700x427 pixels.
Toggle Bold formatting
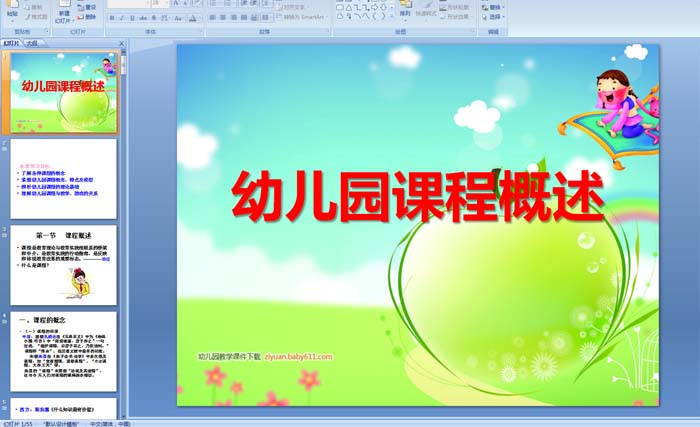tap(112, 18)
